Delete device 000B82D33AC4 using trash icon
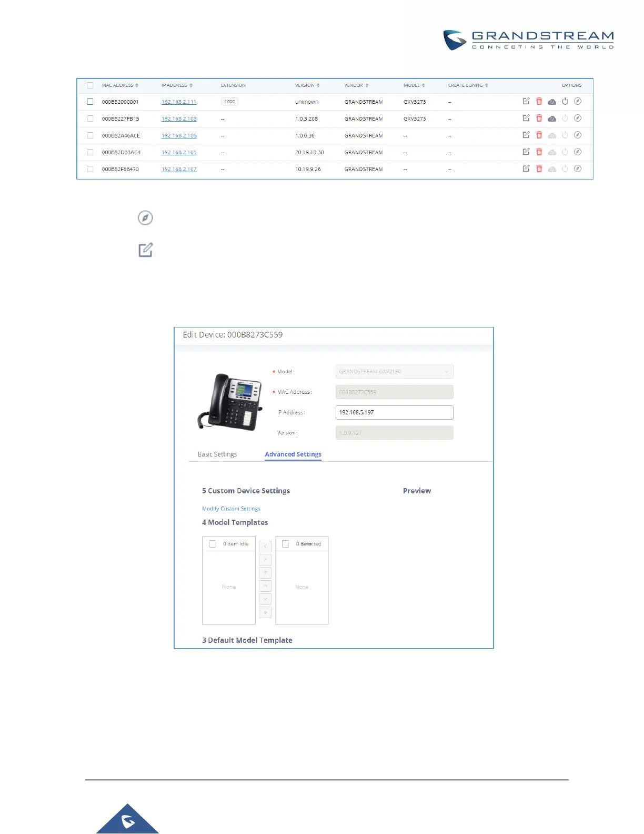This screenshot has height=834, width=644. pyautogui.click(x=539, y=152)
